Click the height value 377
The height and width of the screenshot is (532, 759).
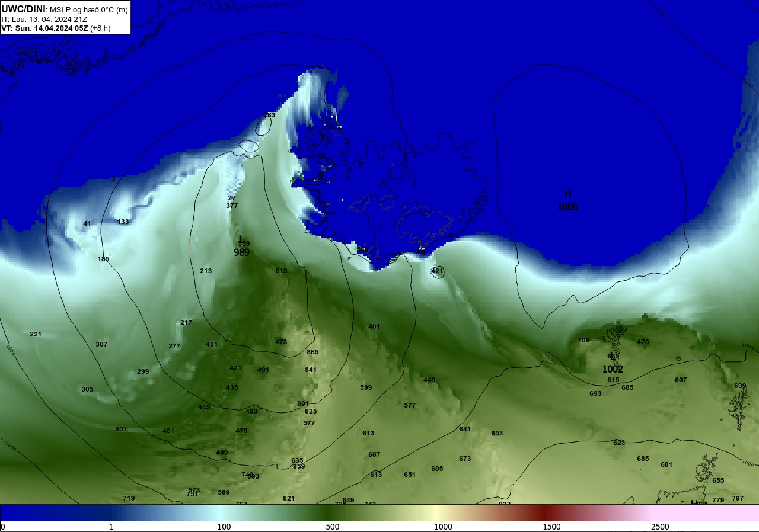232,206
